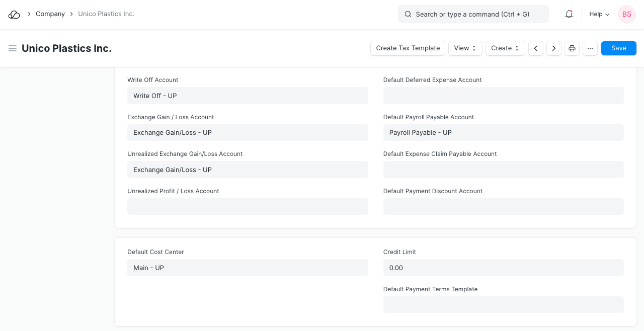This screenshot has width=644, height=331.
Task: Save the company record
Action: click(x=618, y=48)
